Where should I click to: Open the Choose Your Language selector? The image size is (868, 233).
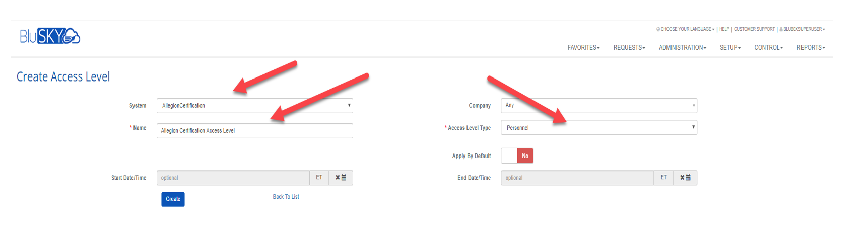[686, 29]
